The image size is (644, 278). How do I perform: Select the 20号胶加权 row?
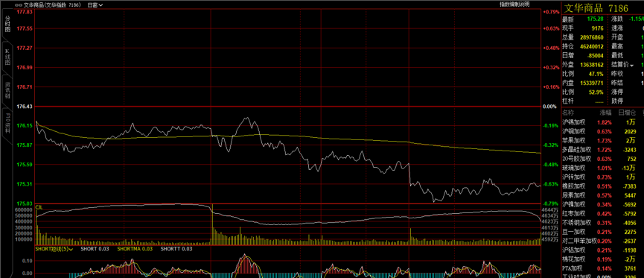click(x=602, y=159)
